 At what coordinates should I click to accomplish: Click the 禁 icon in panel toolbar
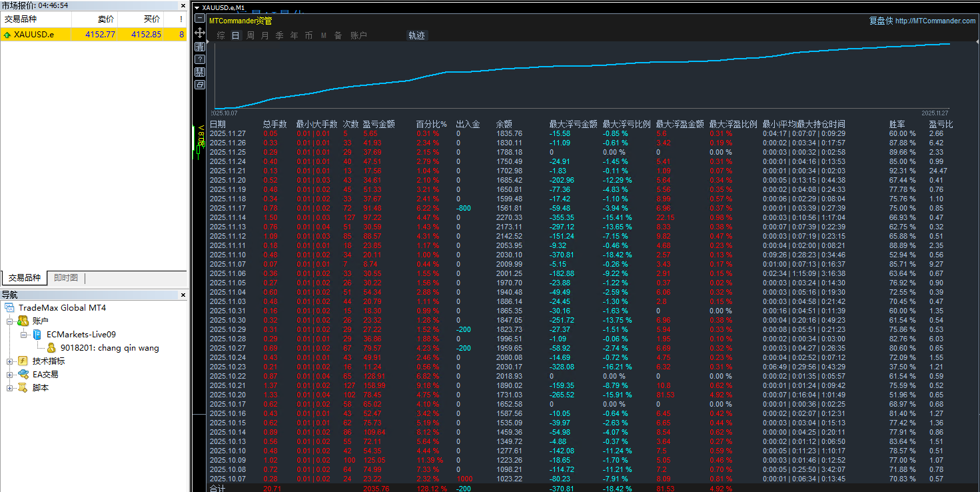click(x=200, y=72)
